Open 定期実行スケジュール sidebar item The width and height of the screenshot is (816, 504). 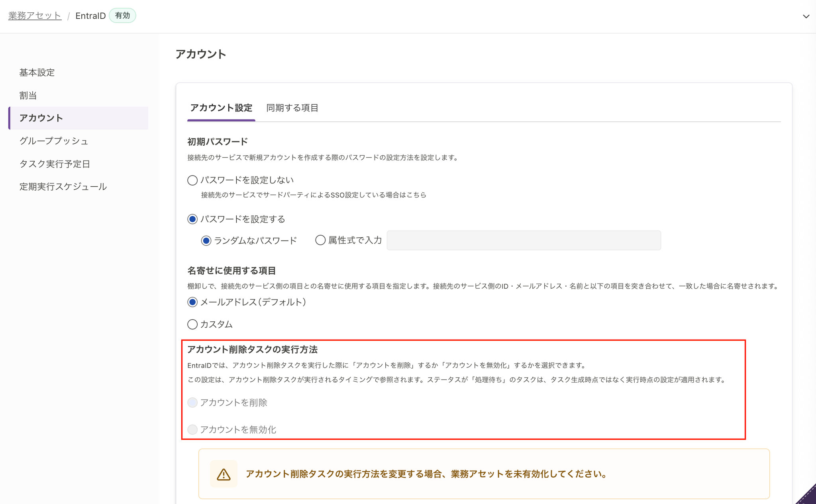(x=63, y=187)
